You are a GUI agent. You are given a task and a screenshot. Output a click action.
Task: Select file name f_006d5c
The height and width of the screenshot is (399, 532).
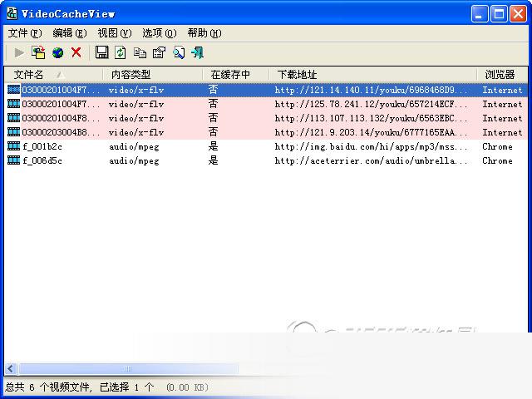pyautogui.click(x=42, y=160)
